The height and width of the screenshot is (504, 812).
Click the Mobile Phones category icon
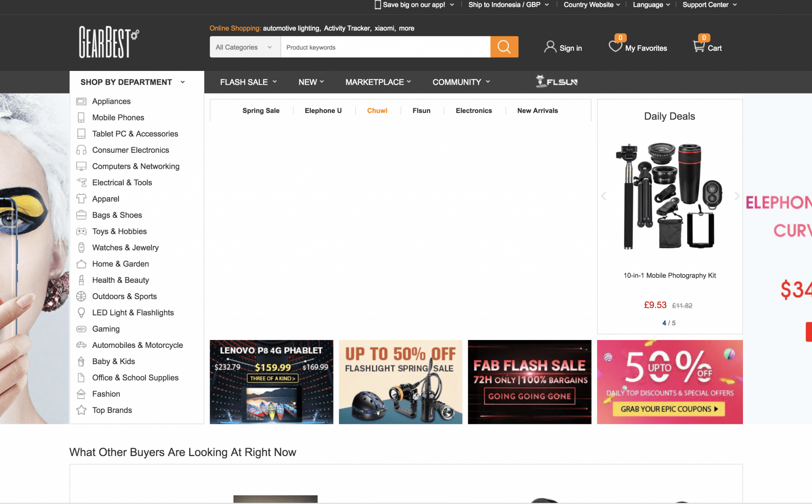[x=81, y=118]
